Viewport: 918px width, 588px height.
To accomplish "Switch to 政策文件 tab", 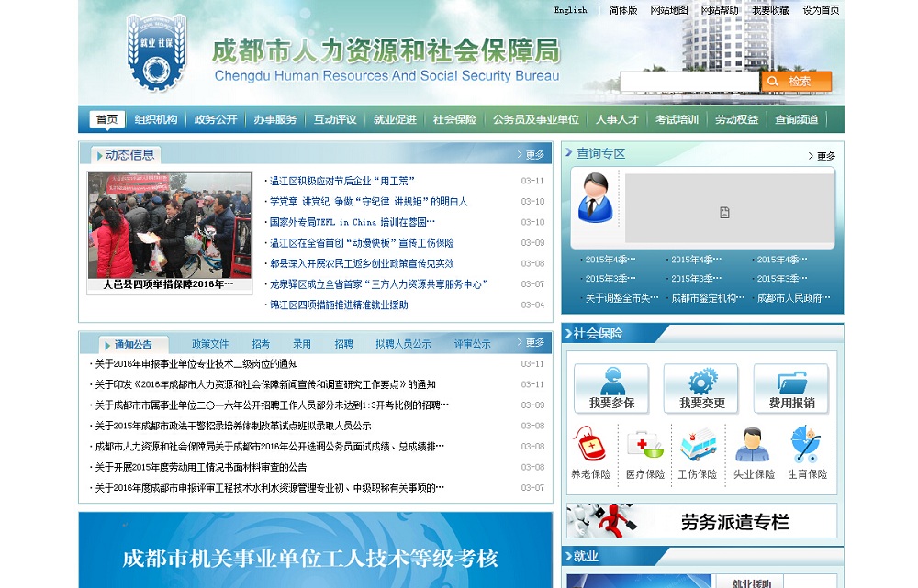I will (210, 344).
